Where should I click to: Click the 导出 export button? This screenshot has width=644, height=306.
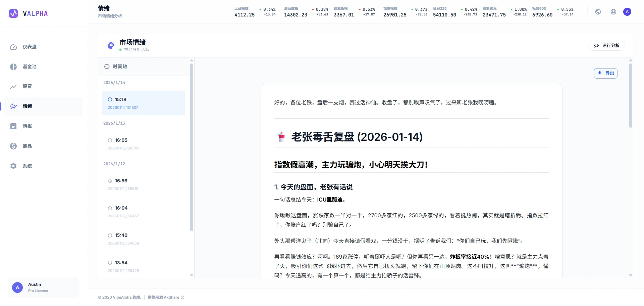tap(606, 73)
